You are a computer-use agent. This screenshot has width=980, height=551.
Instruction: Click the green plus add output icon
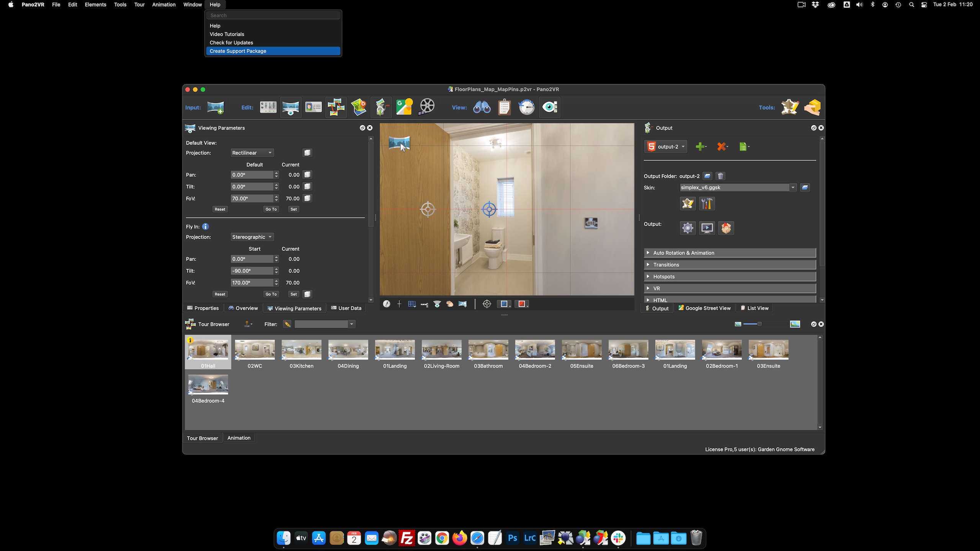(701, 147)
